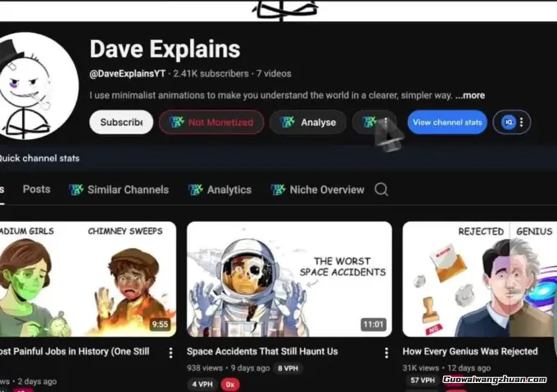Click the View channel stats button
This screenshot has width=557, height=392.
447,122
